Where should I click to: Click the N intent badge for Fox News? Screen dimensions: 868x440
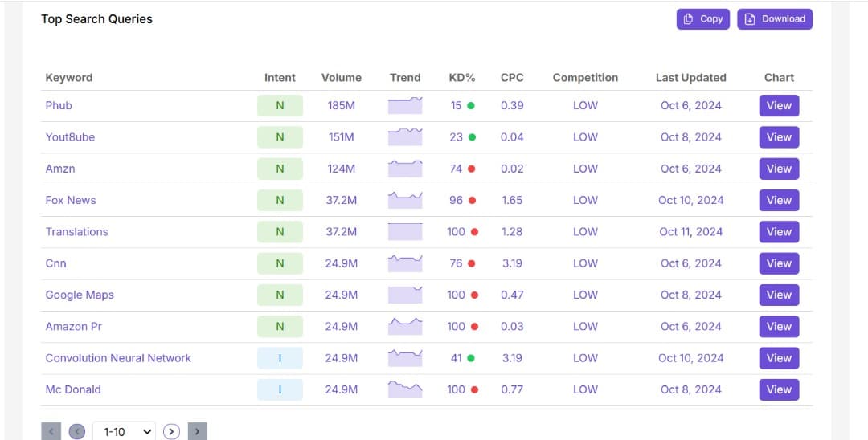tap(280, 200)
